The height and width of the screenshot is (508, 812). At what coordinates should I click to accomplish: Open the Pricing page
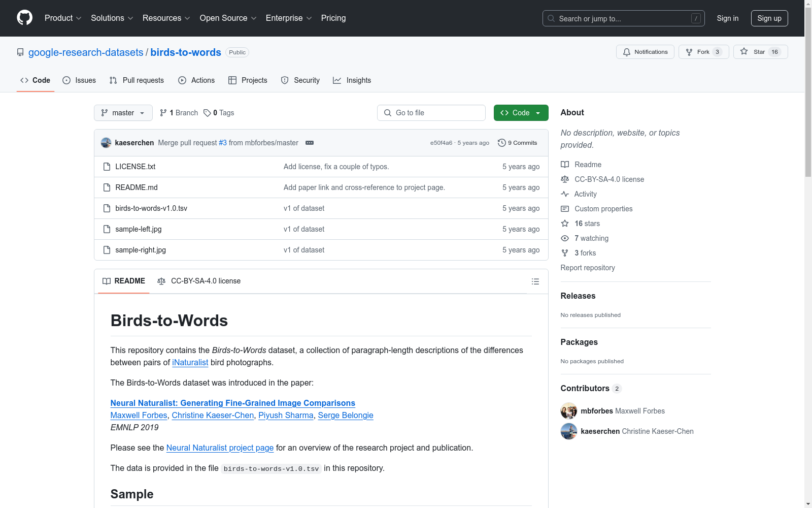(333, 18)
